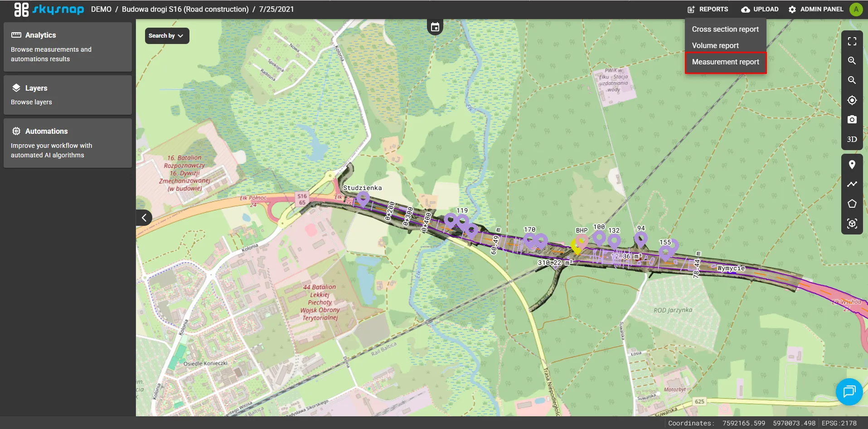Select the polyline measurement tool

click(852, 184)
